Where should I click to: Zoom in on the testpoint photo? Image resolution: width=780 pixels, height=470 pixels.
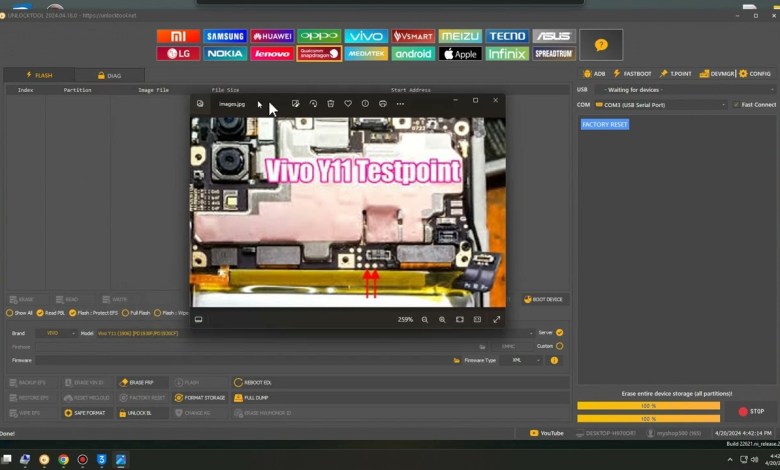442,320
